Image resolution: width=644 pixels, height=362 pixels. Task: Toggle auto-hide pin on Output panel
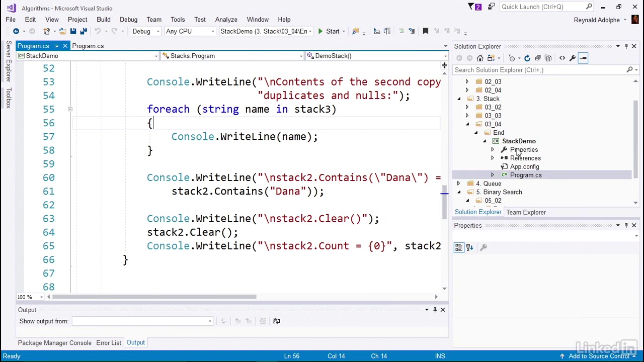click(x=435, y=310)
